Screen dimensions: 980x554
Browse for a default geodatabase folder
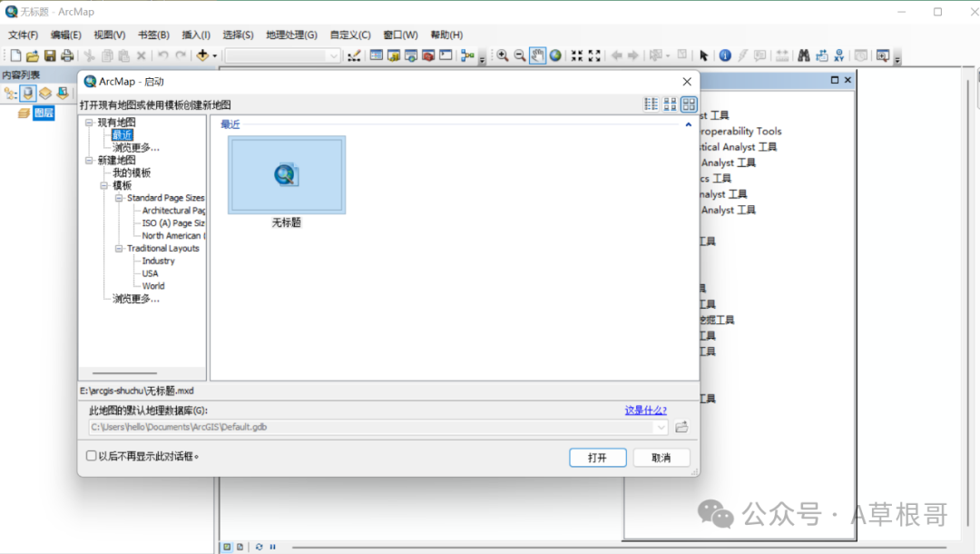coord(681,427)
